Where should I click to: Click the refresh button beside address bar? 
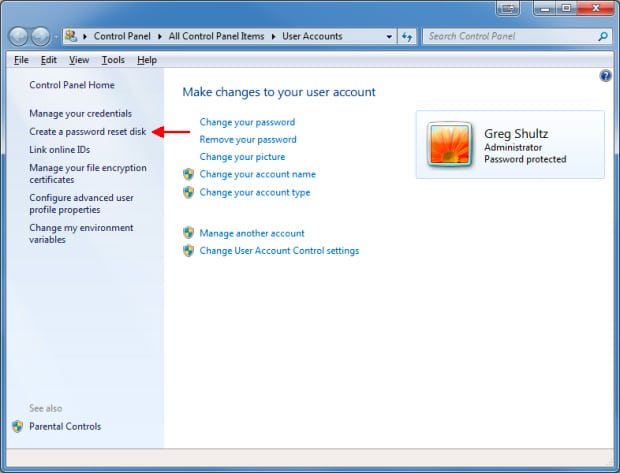407,37
